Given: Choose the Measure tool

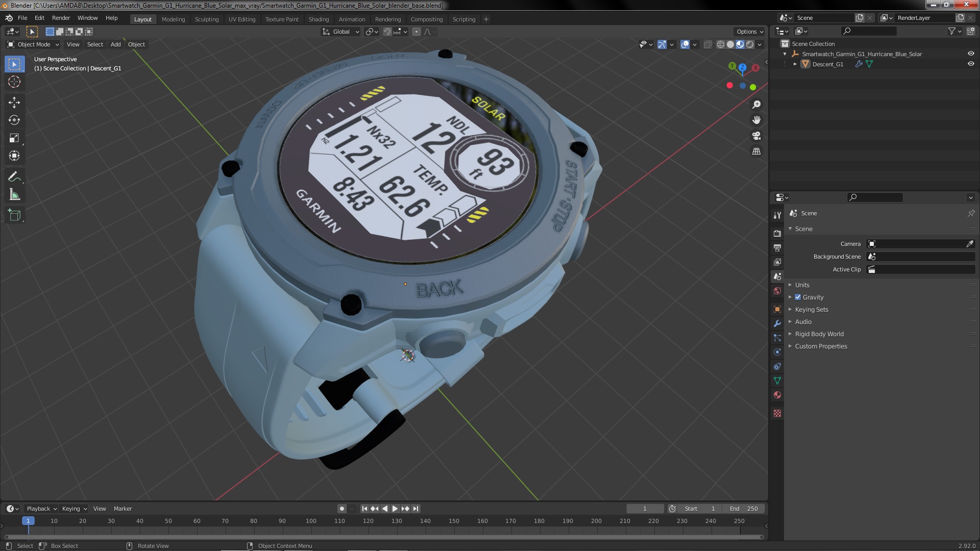Looking at the screenshot, I should click(x=14, y=195).
